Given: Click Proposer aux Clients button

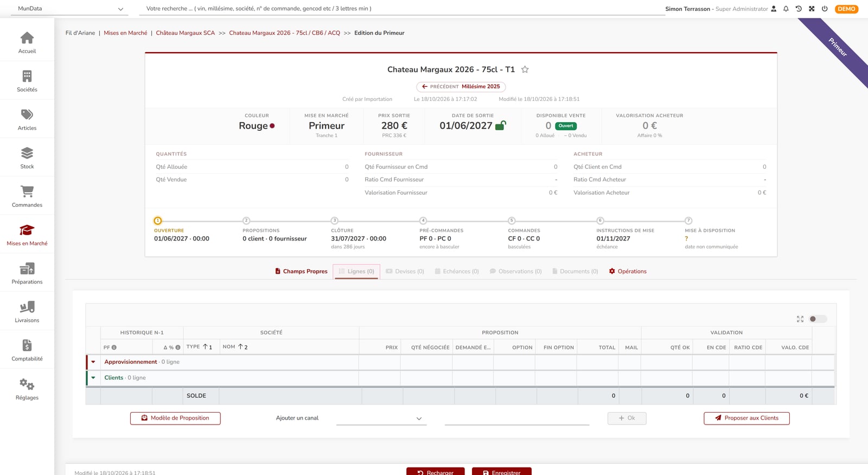Looking at the screenshot, I should pos(746,418).
